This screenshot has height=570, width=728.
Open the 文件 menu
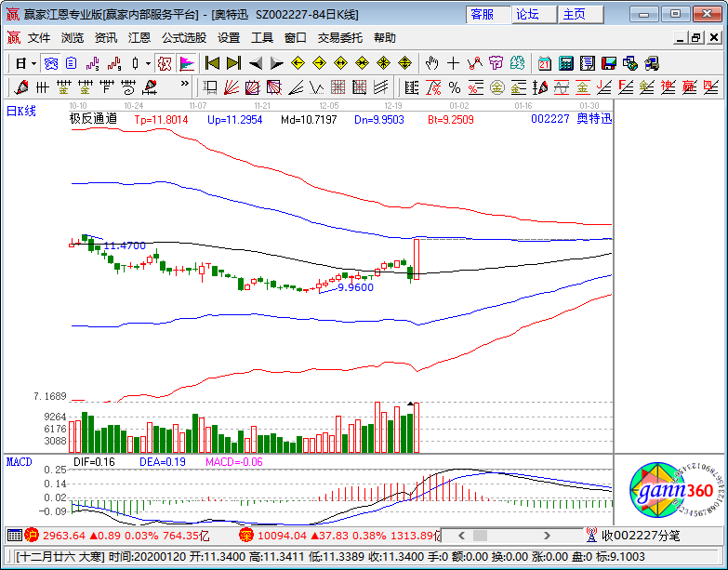tap(39, 38)
